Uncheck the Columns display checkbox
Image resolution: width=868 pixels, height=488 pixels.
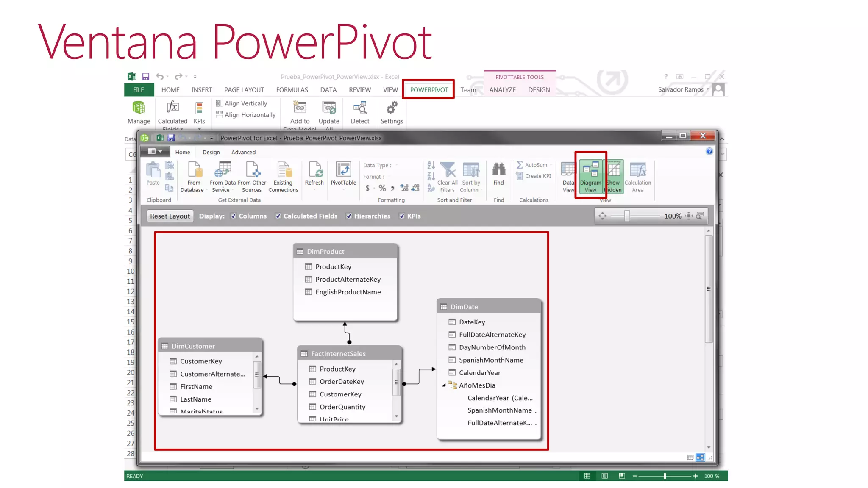tap(234, 216)
